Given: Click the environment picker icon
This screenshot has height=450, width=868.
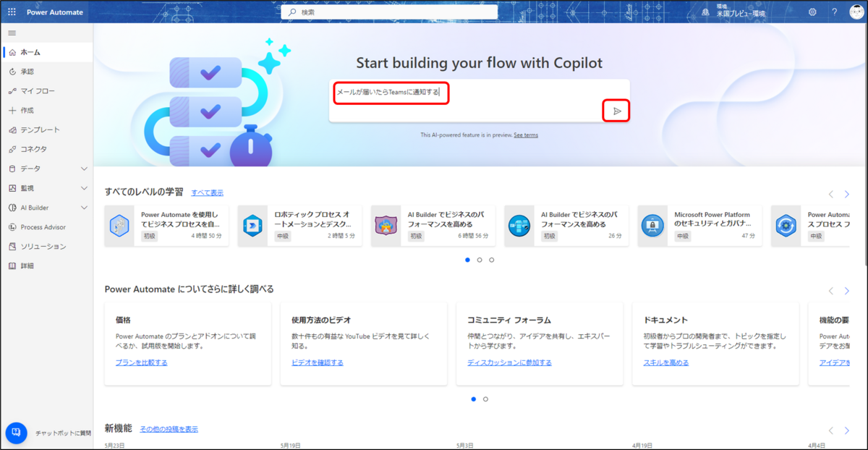Looking at the screenshot, I should pyautogui.click(x=705, y=12).
